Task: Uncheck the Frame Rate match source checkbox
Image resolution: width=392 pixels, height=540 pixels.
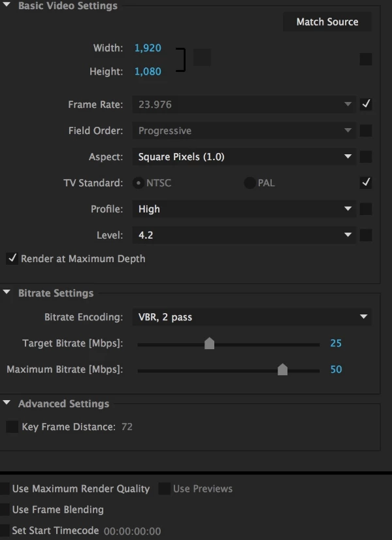Action: [x=365, y=104]
